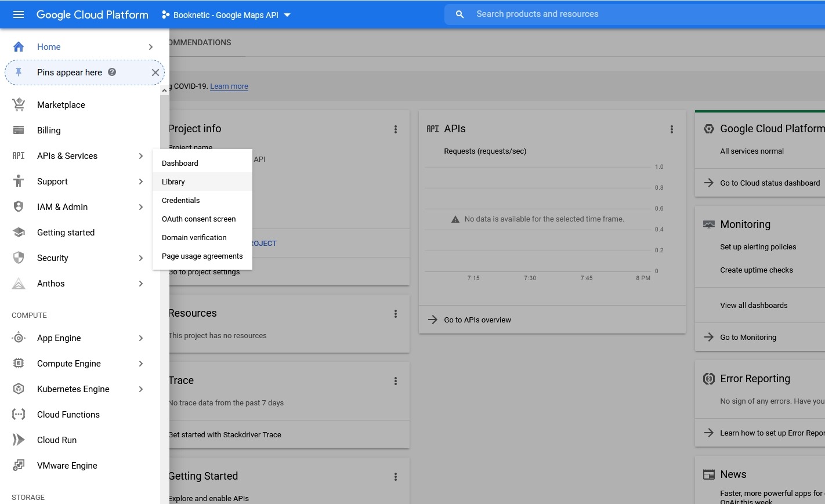Click Set up alerting policies

[x=758, y=246]
